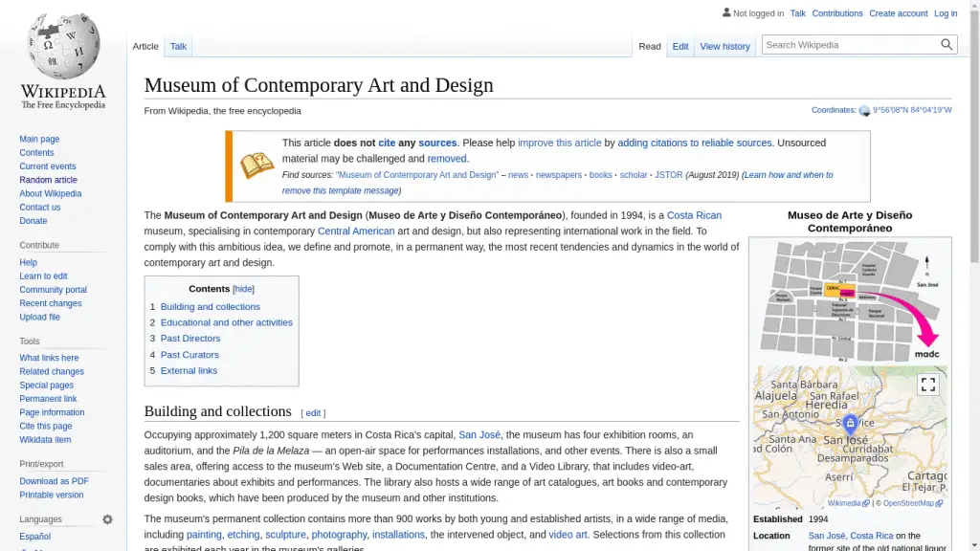Viewport: 980px width, 551px height.
Task: Open the sculpture link
Action: 285,535
